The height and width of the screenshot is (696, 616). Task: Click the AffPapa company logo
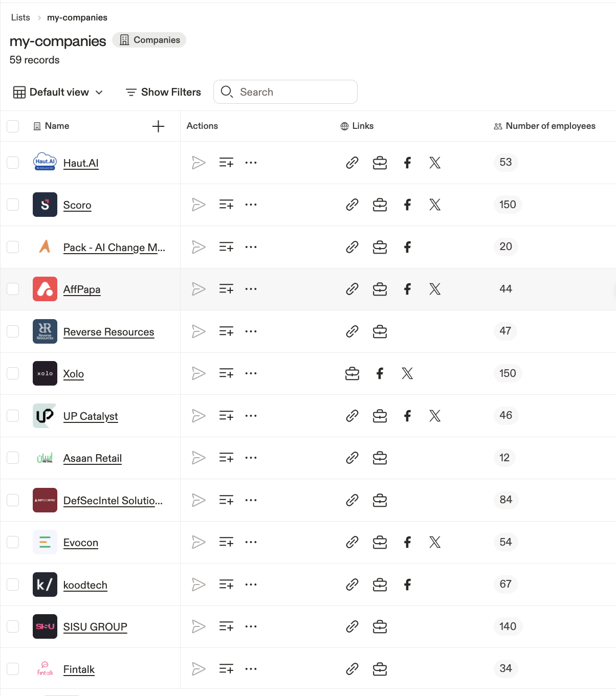coord(45,289)
